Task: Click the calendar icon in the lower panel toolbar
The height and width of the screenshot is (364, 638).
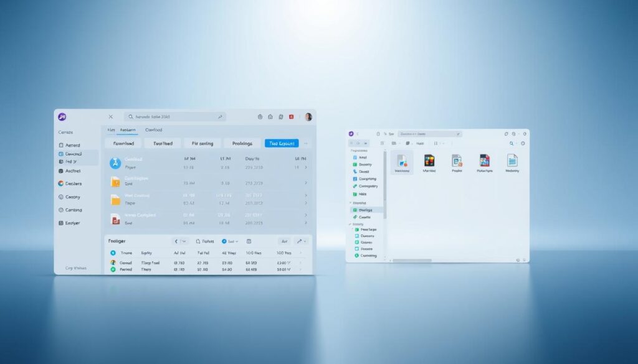Action: tap(249, 241)
